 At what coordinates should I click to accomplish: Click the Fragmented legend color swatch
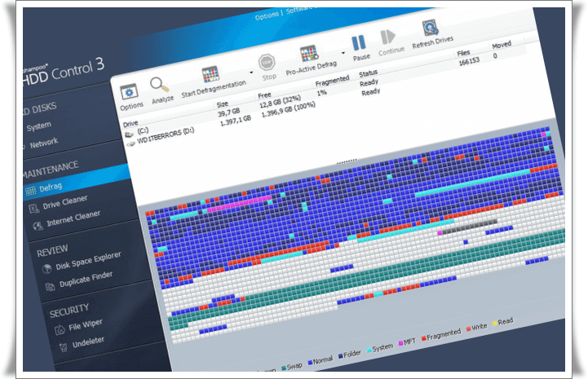tap(424, 338)
